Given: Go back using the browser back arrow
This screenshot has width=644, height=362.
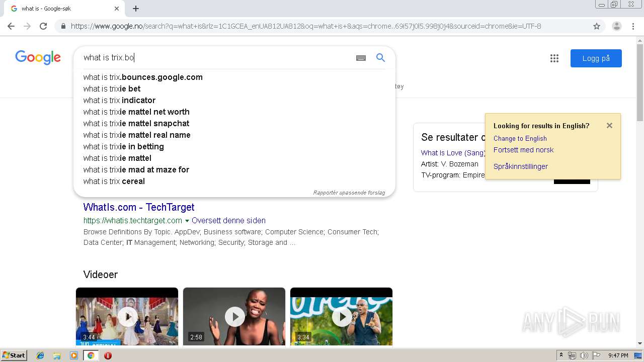Looking at the screenshot, I should pyautogui.click(x=11, y=26).
